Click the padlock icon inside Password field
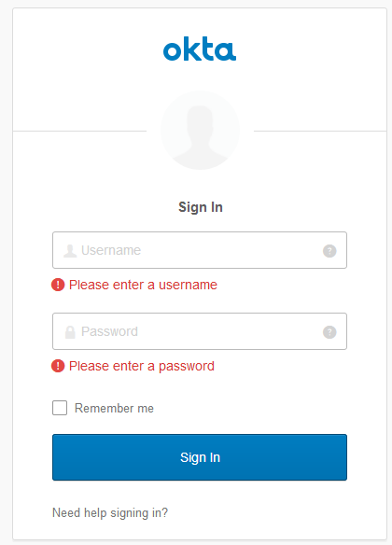The width and height of the screenshot is (392, 545). [x=70, y=332]
